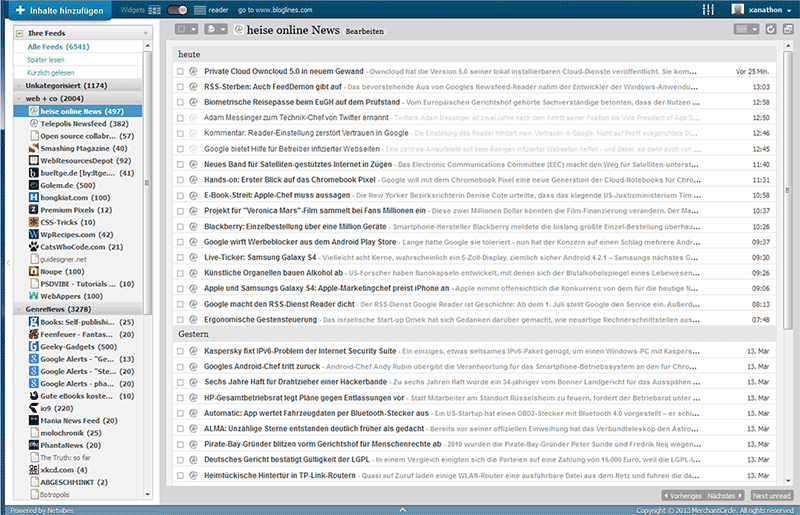Expand the bottom footer panel arrow

click(403, 510)
